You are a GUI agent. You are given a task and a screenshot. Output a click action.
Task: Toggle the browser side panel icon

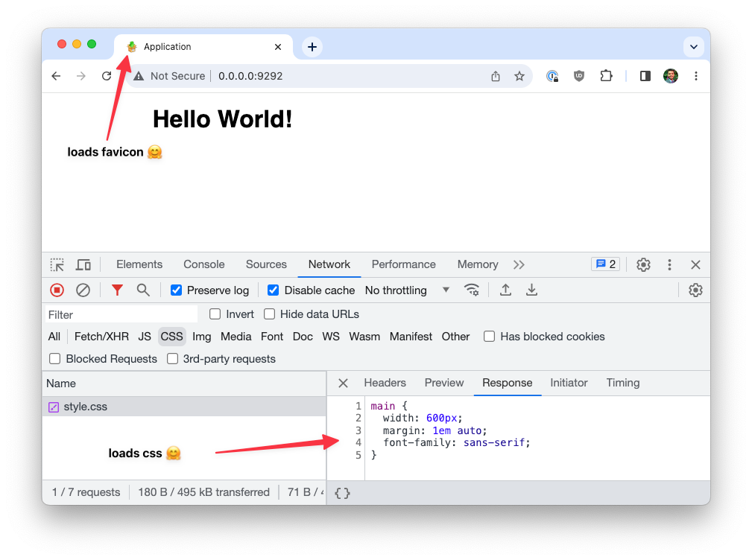tap(645, 76)
